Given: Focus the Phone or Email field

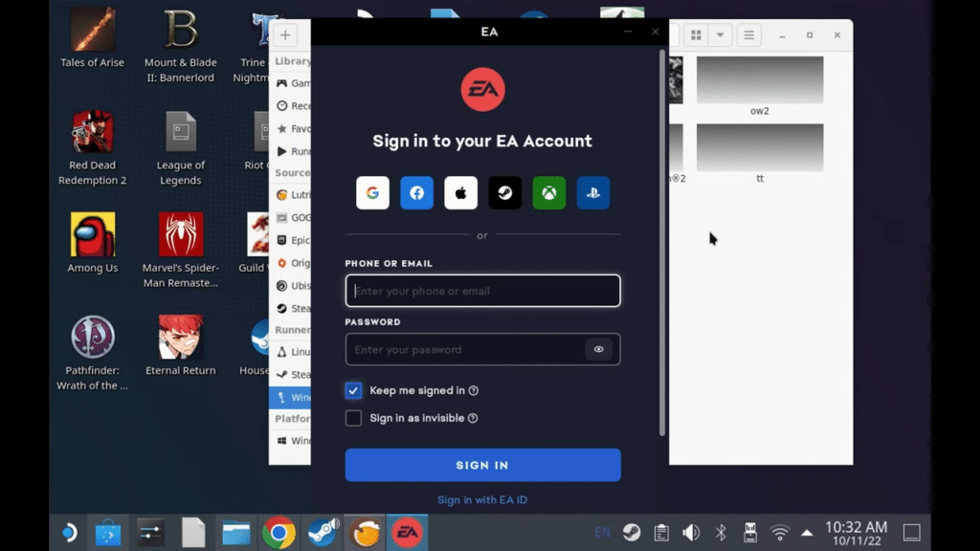Looking at the screenshot, I should tap(482, 291).
